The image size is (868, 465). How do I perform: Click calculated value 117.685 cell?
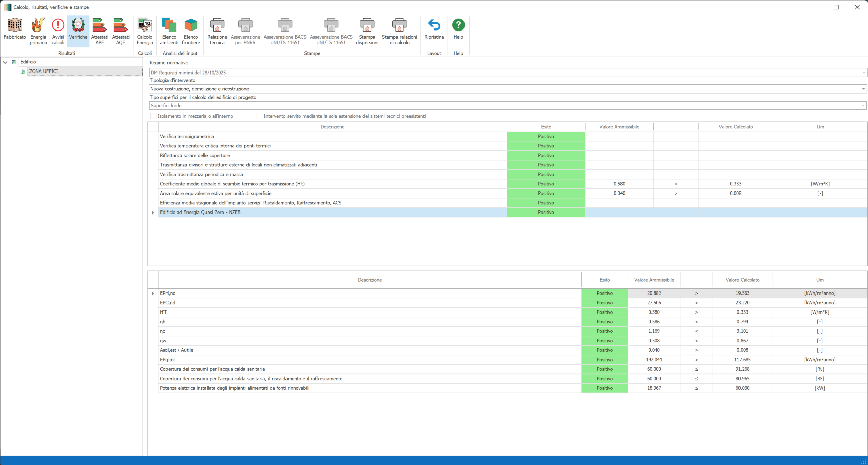click(743, 360)
